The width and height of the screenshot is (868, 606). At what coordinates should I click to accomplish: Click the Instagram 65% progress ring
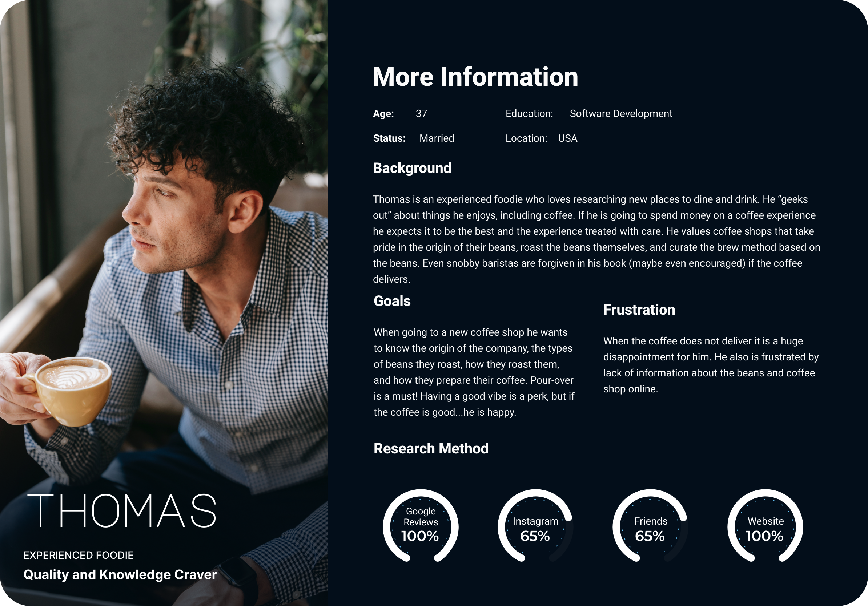[x=535, y=526]
